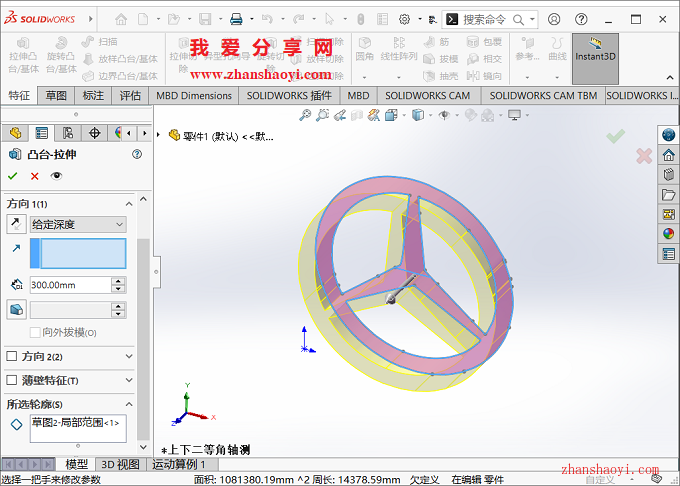Confirm the Boss-Extrude with green checkmark
The height and width of the screenshot is (486, 680).
tap(13, 176)
